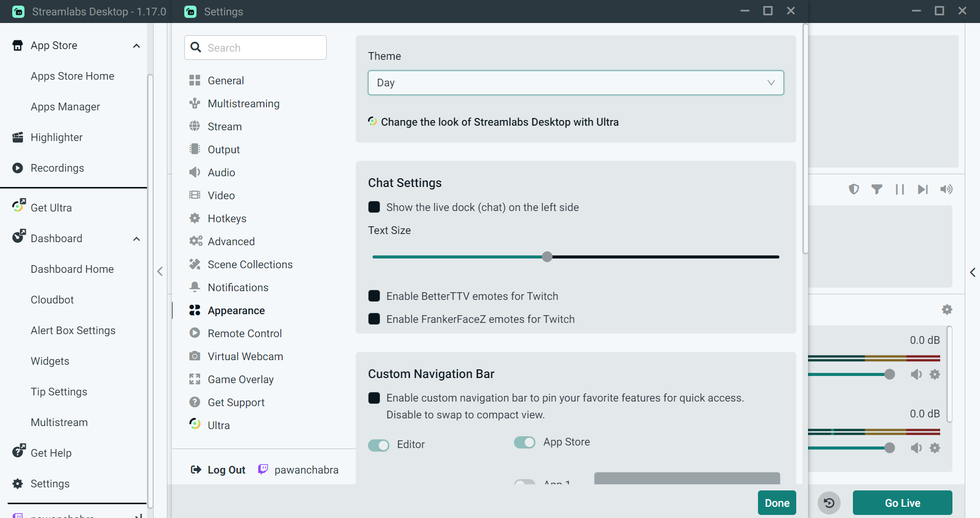Click first audio source volume slider handle

coord(890,374)
